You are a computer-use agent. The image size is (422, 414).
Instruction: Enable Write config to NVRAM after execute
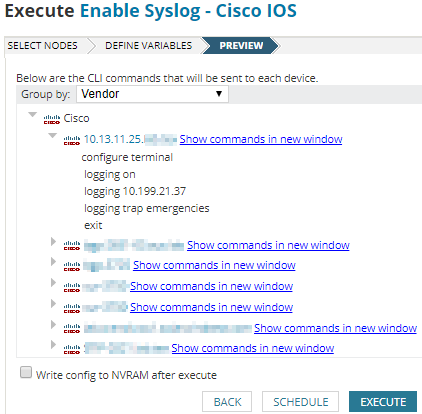coord(26,372)
